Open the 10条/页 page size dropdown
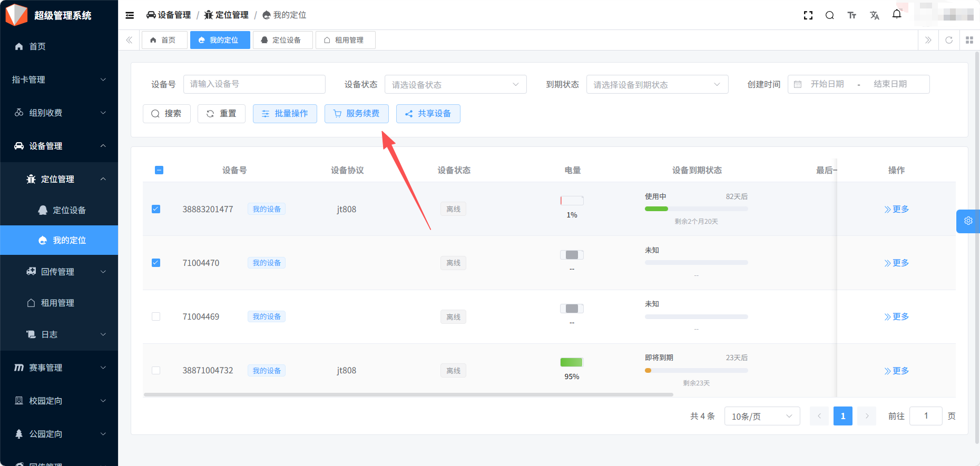 click(762, 416)
